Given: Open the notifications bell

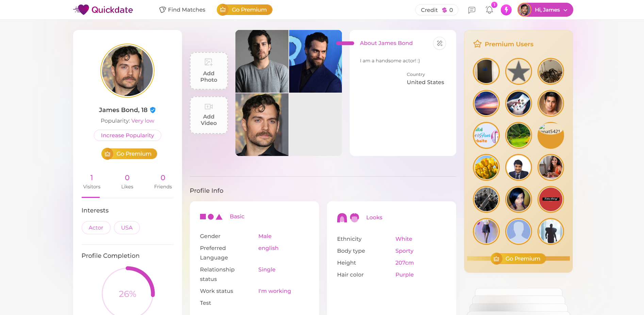Looking at the screenshot, I should (489, 10).
